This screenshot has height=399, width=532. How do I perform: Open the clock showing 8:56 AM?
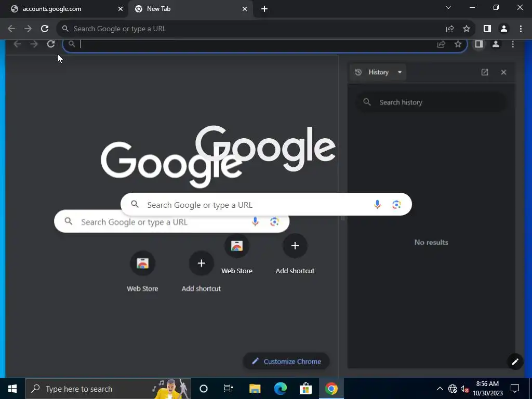pyautogui.click(x=487, y=389)
